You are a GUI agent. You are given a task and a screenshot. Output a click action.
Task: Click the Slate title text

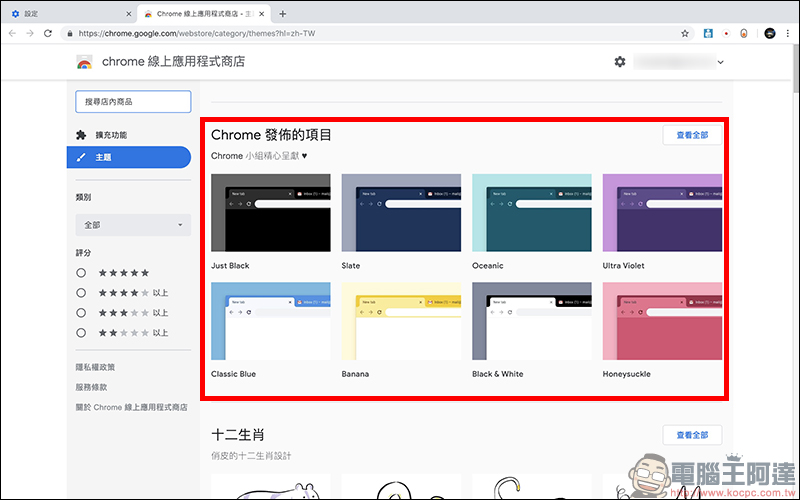click(x=351, y=266)
